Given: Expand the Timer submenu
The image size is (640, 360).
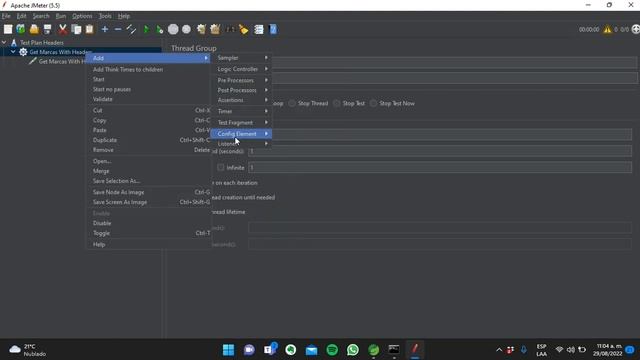Looking at the screenshot, I should (x=241, y=111).
